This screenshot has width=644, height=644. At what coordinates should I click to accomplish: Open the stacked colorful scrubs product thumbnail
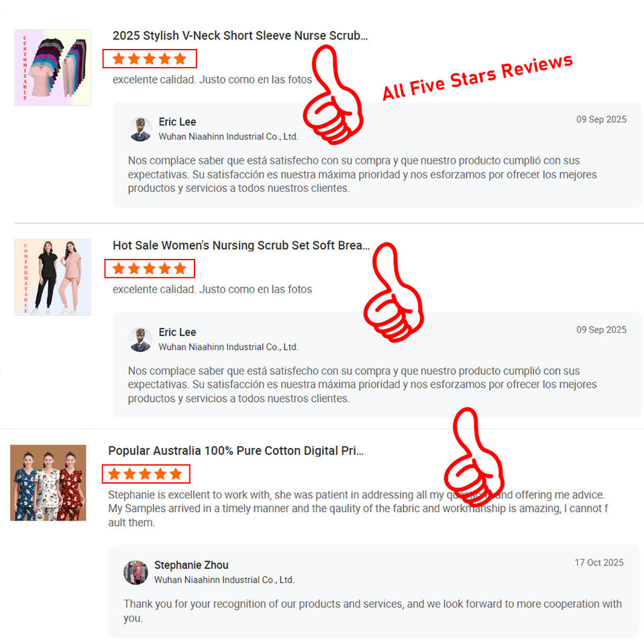pyautogui.click(x=52, y=68)
